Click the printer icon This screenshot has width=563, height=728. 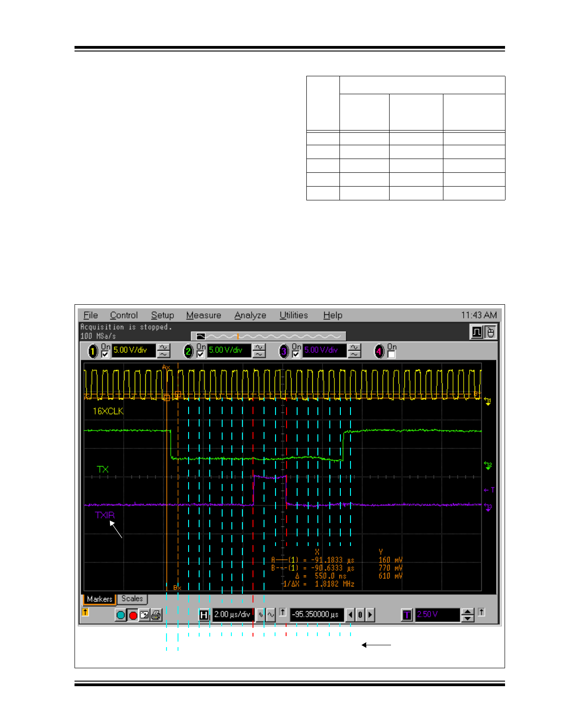coord(156,615)
